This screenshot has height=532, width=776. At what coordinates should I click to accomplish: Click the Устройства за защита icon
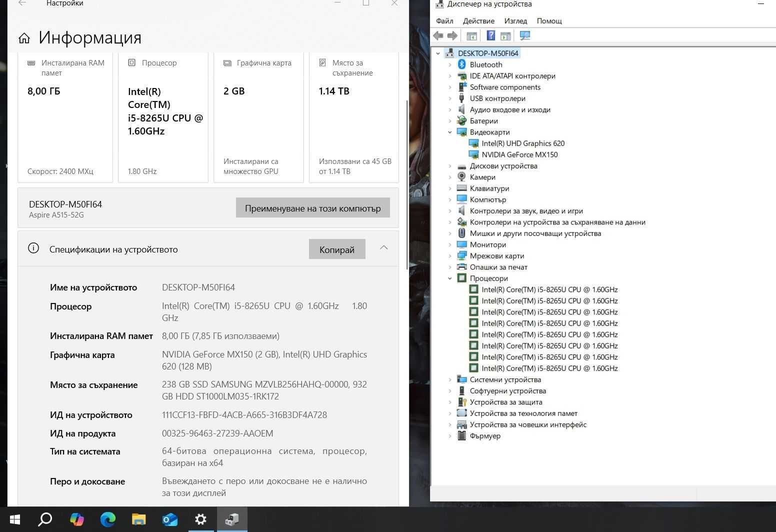pyautogui.click(x=462, y=402)
